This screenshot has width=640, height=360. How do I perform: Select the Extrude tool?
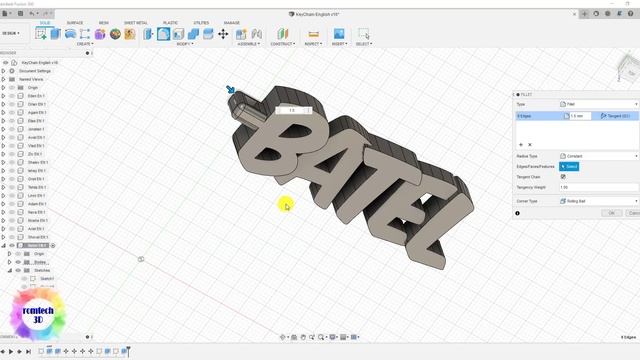point(56,34)
